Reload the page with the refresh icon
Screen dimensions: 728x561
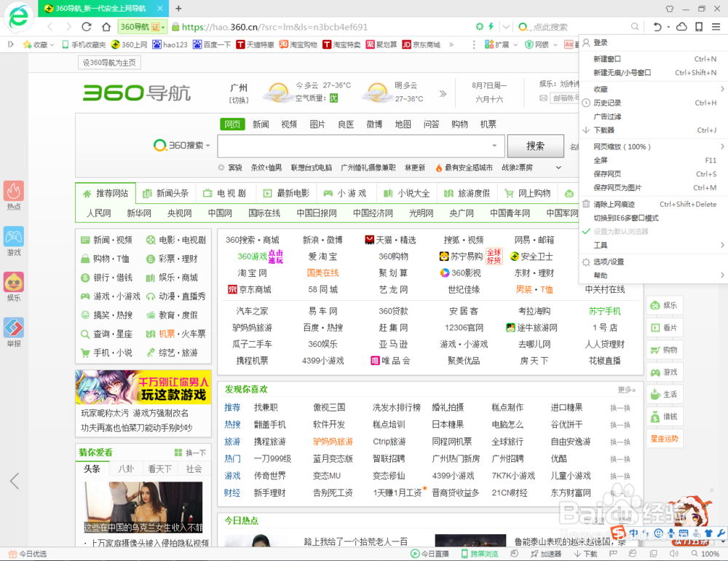coord(87,26)
